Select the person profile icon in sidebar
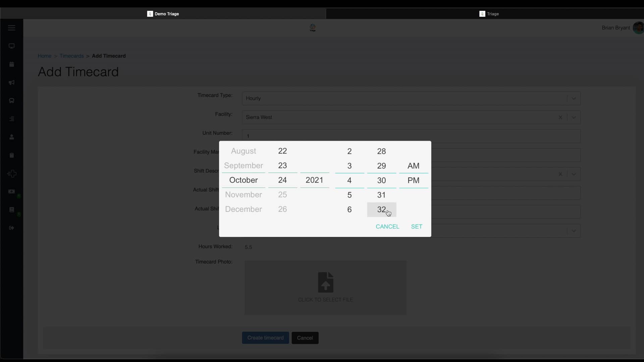 [12, 137]
